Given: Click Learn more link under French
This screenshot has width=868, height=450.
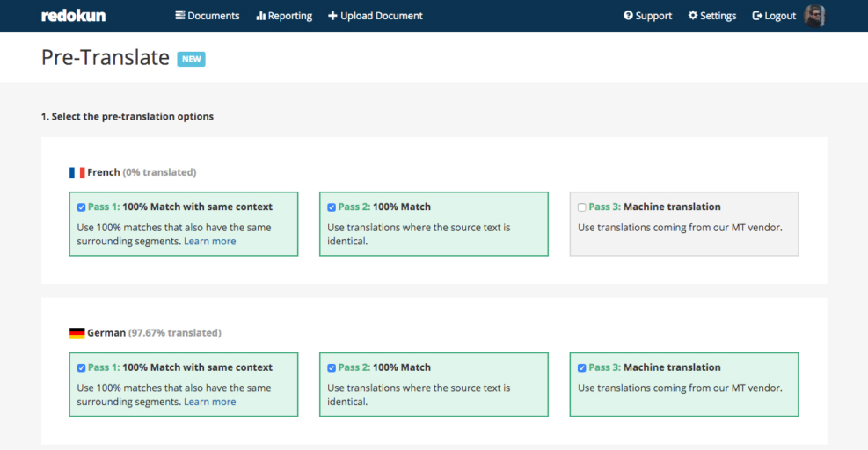Looking at the screenshot, I should coord(209,242).
